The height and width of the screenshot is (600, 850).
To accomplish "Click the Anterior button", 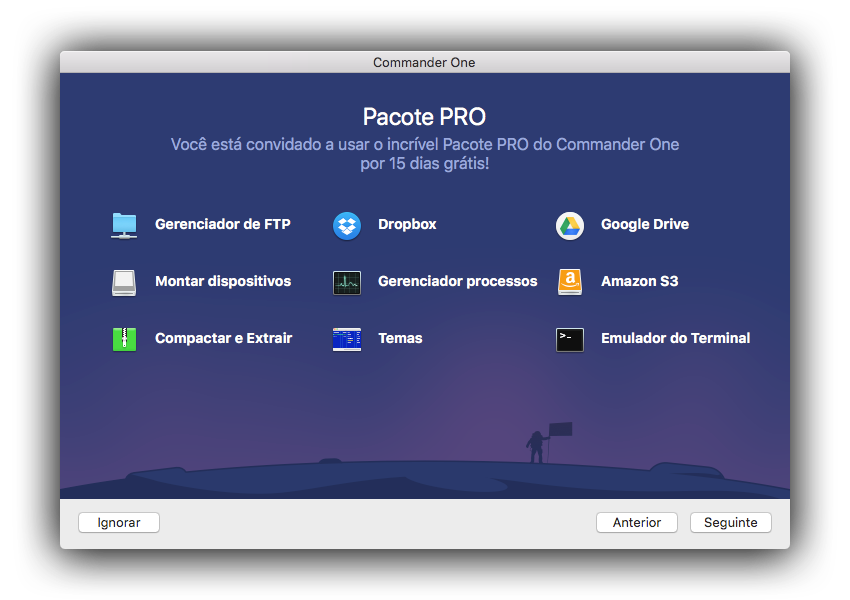I will pyautogui.click(x=637, y=522).
